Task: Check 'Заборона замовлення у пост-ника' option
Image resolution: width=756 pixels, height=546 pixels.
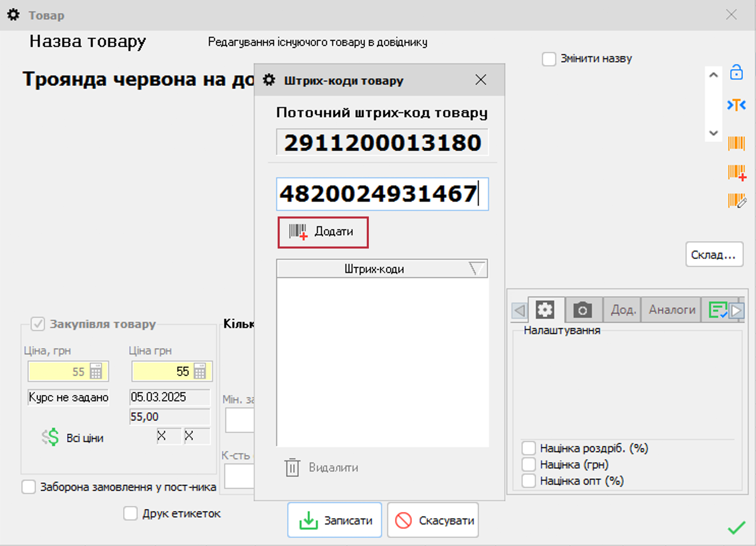Action: click(29, 487)
